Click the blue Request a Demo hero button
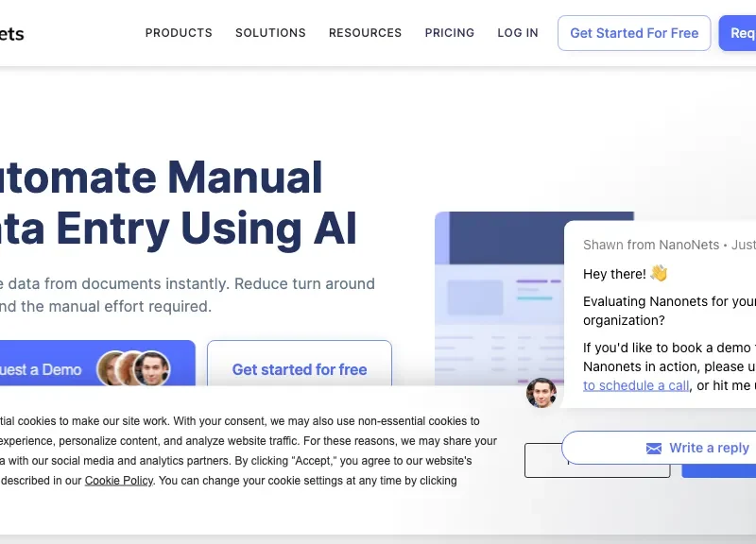 click(x=94, y=368)
